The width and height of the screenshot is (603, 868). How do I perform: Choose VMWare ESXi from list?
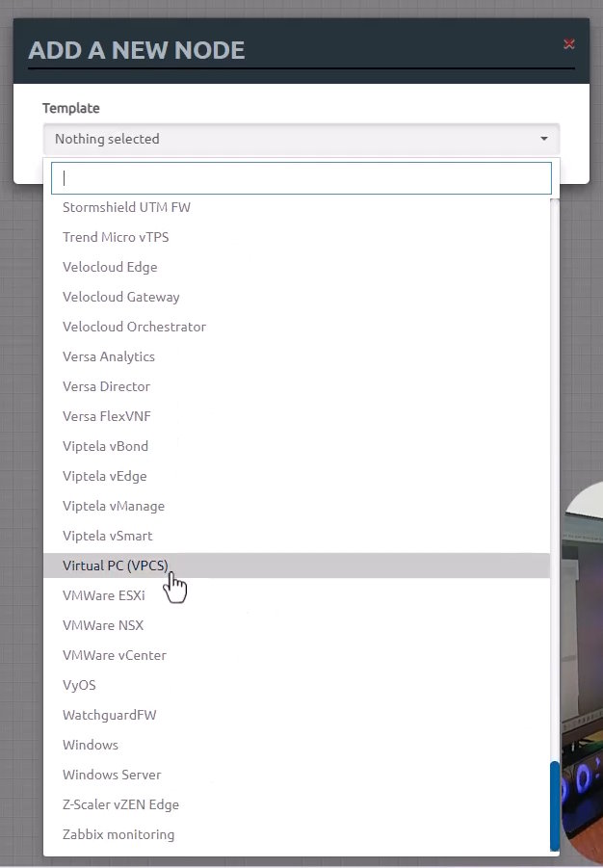(297, 595)
